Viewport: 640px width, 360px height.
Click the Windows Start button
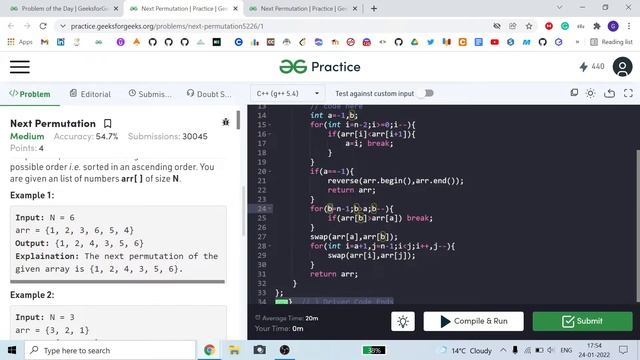12,350
